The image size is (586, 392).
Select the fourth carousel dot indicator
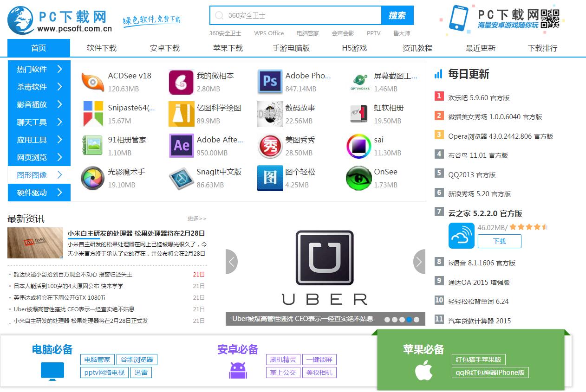(409, 319)
